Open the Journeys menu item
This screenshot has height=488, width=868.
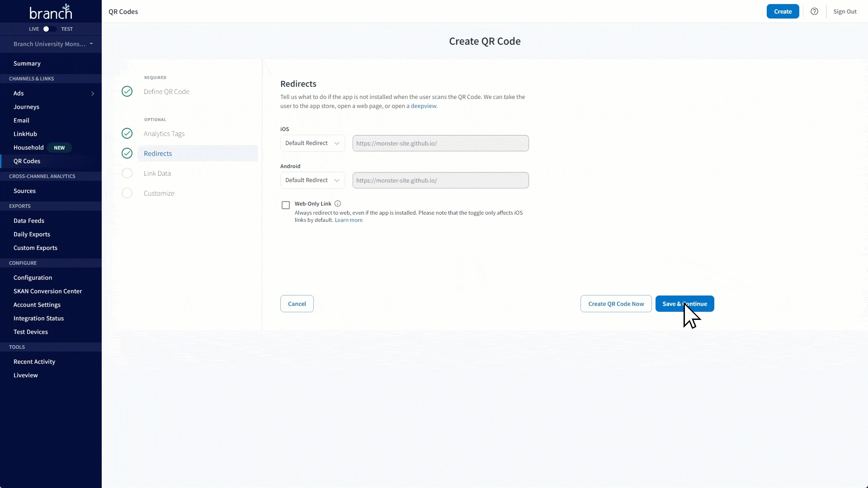[26, 106]
